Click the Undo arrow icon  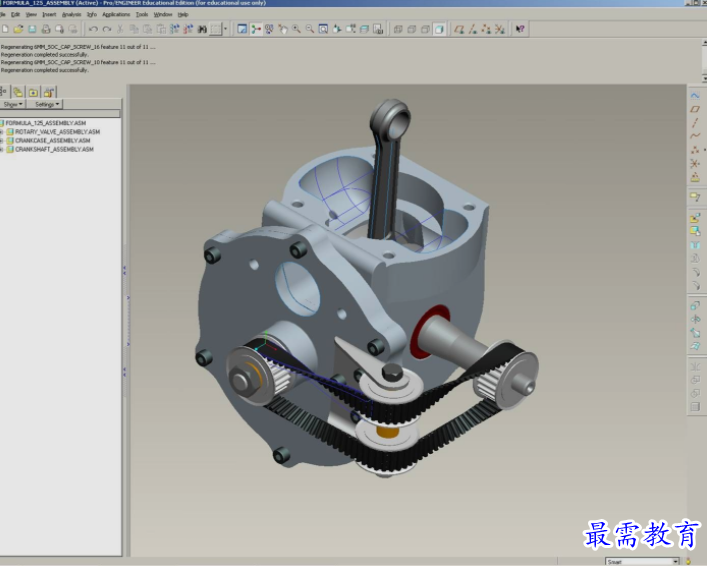[x=93, y=29]
